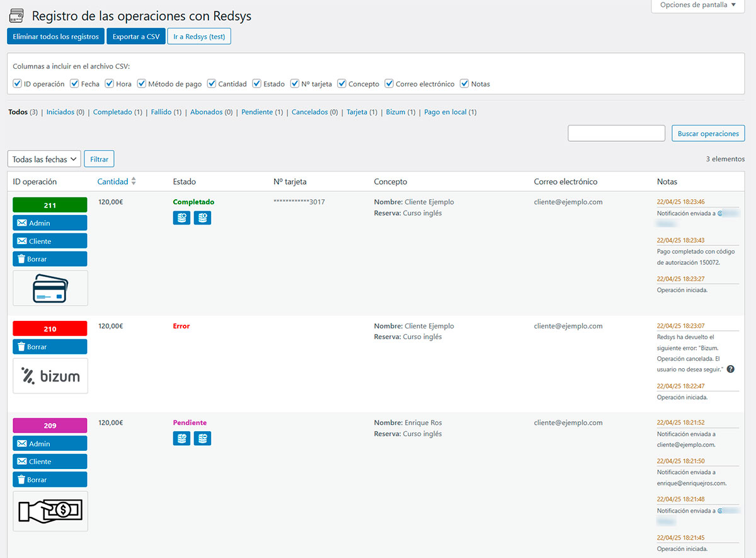
Task: Focus the search operations text field
Action: [x=616, y=133]
